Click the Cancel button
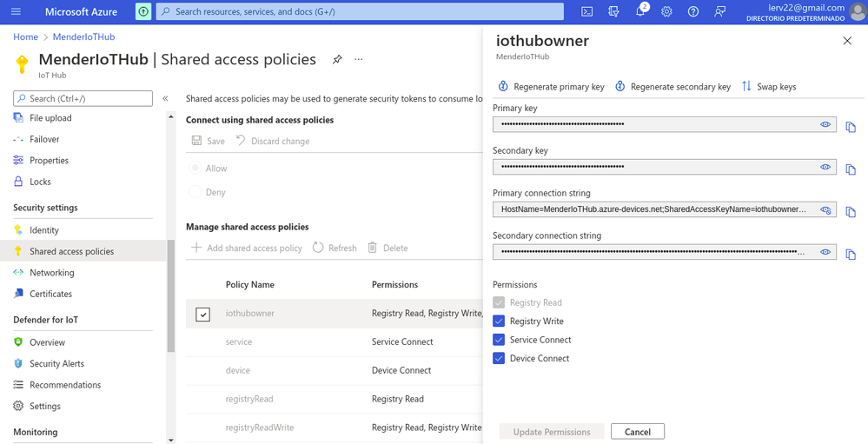The image size is (868, 444). tap(638, 432)
